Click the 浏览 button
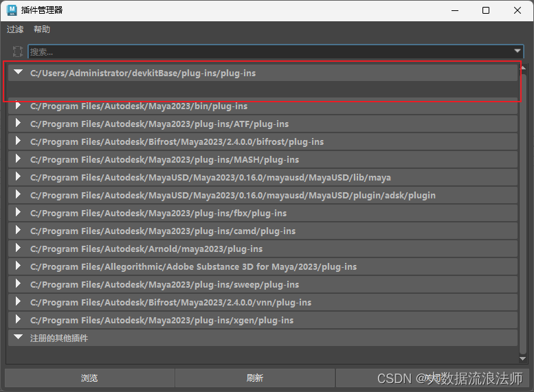Viewport: 534px width, 392px height. pyautogui.click(x=89, y=378)
